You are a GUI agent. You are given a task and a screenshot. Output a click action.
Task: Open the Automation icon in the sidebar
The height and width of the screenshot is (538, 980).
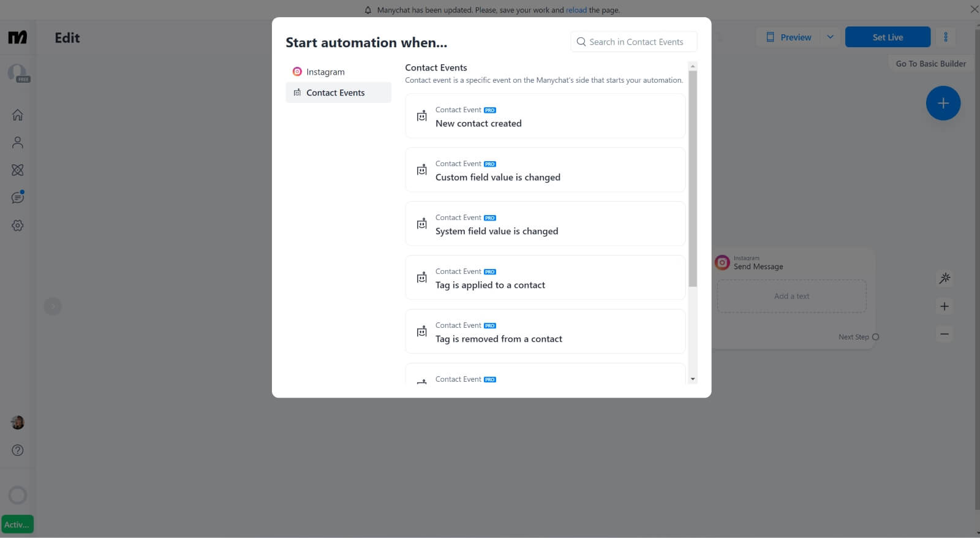(x=17, y=170)
